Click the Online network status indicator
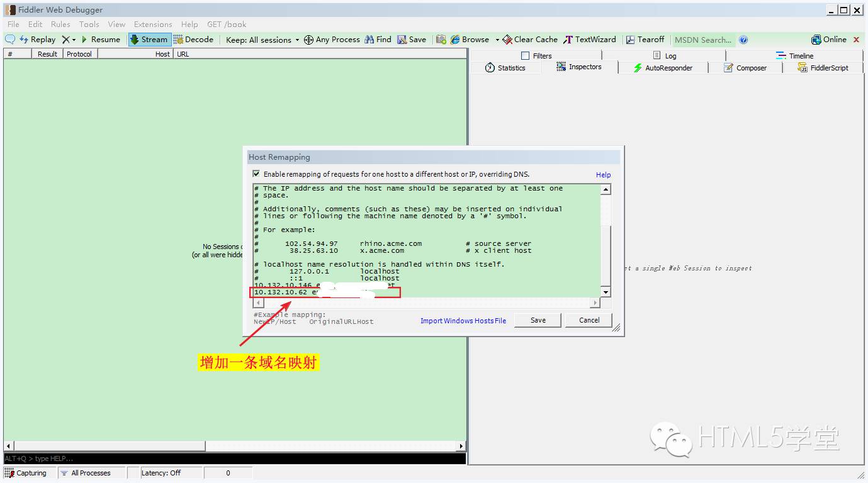Screen dimensions: 868x483 [829, 39]
